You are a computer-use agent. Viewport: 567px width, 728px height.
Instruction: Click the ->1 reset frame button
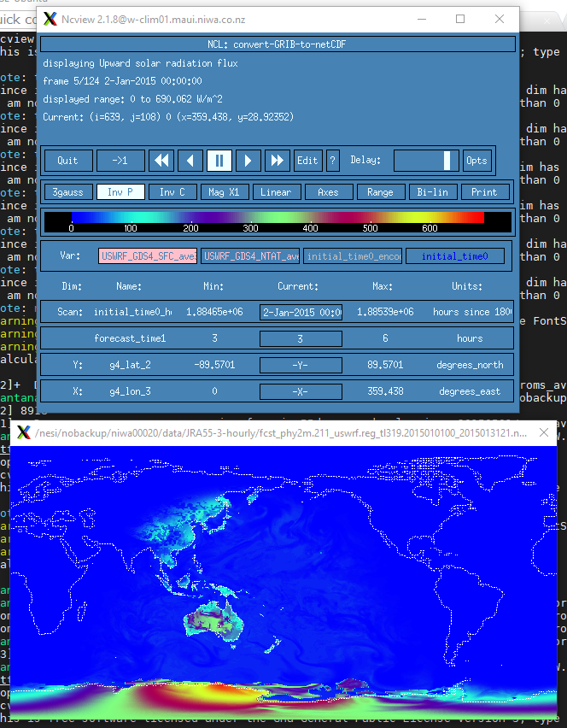click(120, 161)
